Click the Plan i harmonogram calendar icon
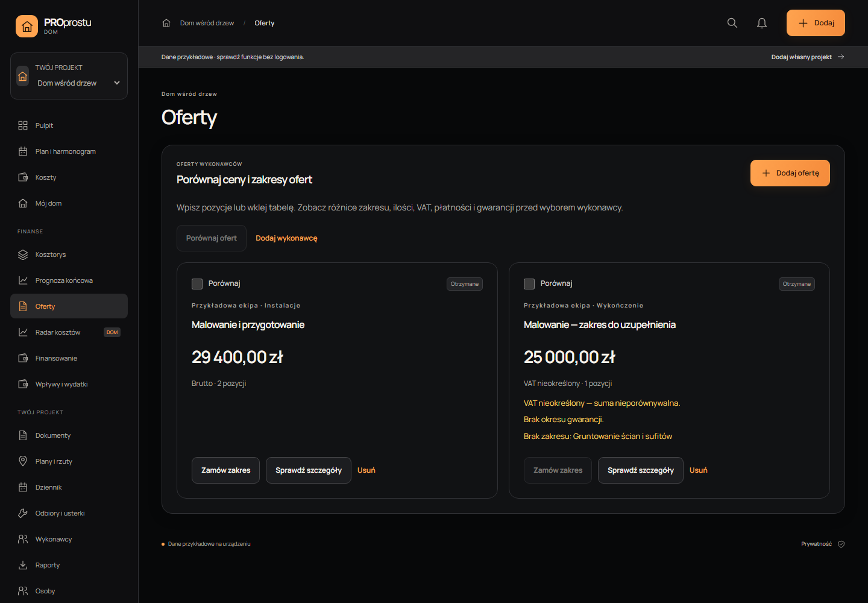 [x=23, y=151]
